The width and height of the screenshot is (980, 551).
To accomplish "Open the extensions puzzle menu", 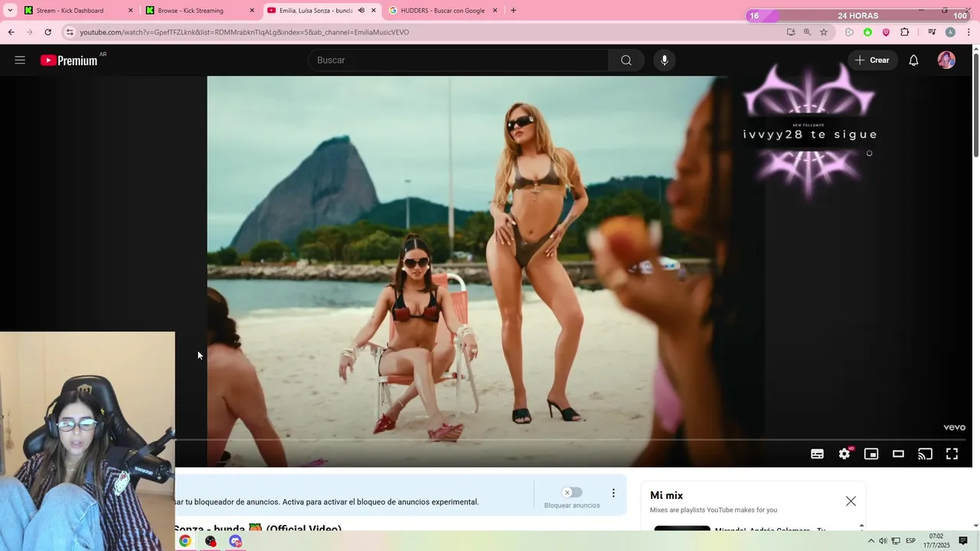I will [904, 32].
